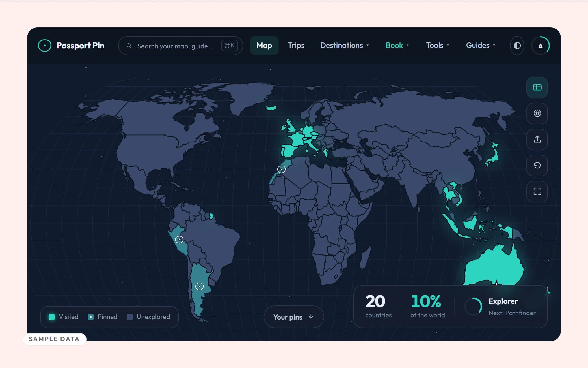Toggle the Pinned legend swatch
This screenshot has width=588, height=368.
click(x=91, y=317)
